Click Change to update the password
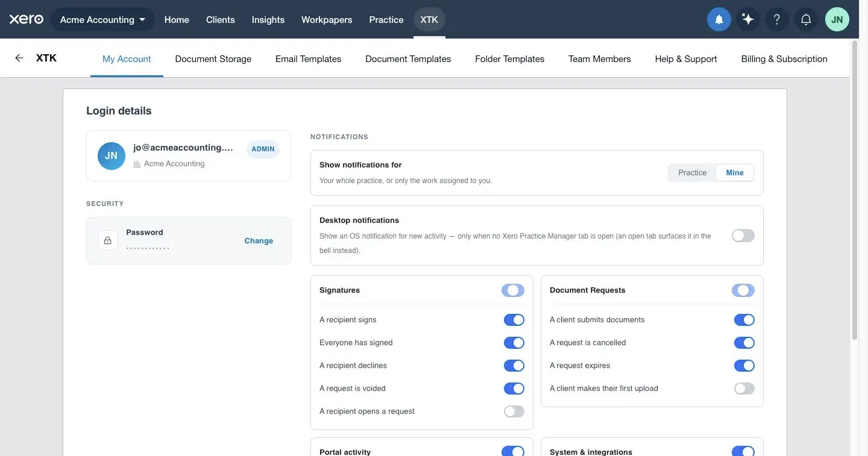 point(259,240)
